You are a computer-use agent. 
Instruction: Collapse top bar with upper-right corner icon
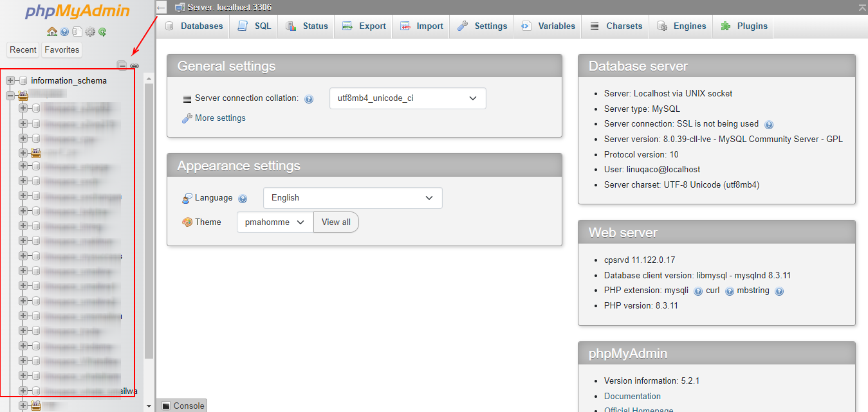862,7
